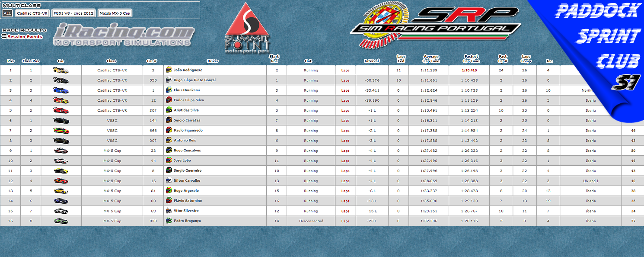
Task: Open Laps link for João Rodrigues2
Action: coord(345,70)
